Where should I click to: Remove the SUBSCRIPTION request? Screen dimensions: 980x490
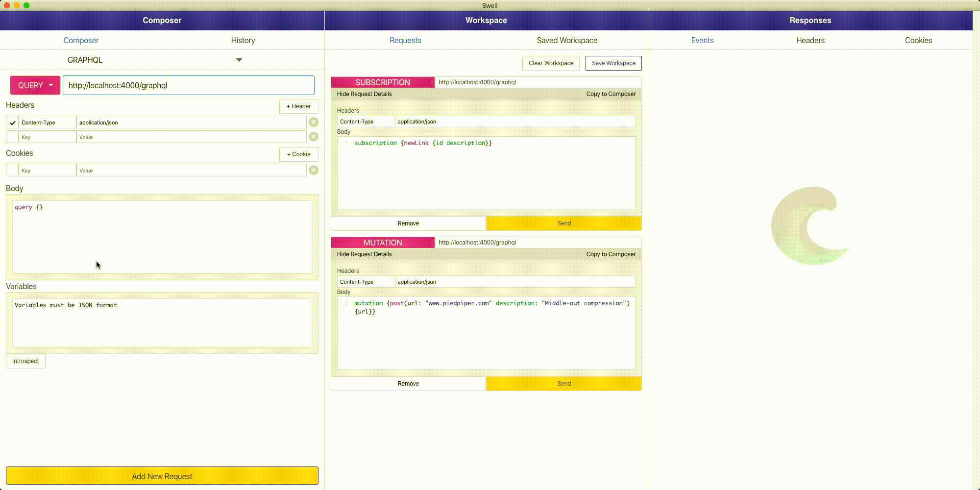(408, 223)
